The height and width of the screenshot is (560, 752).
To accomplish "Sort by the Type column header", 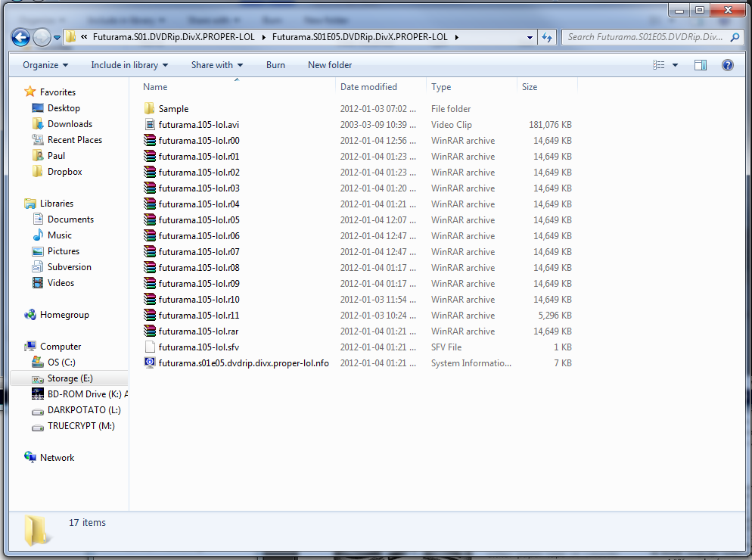I will pyautogui.click(x=441, y=87).
